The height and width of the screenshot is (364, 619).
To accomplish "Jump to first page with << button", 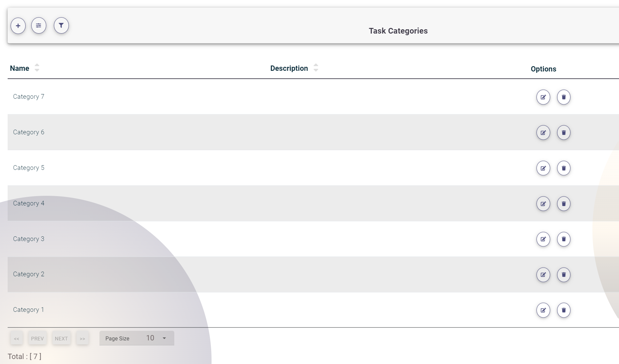I will click(x=17, y=338).
